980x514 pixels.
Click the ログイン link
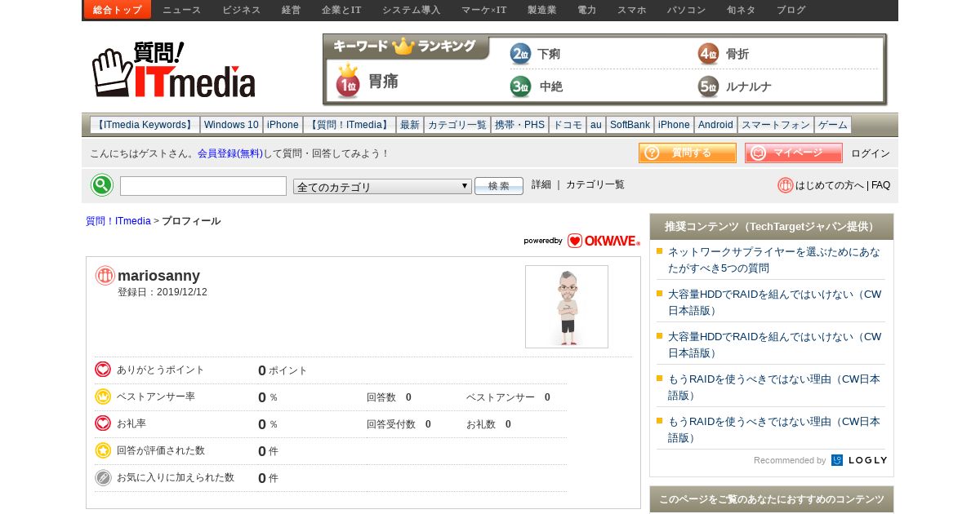click(871, 153)
